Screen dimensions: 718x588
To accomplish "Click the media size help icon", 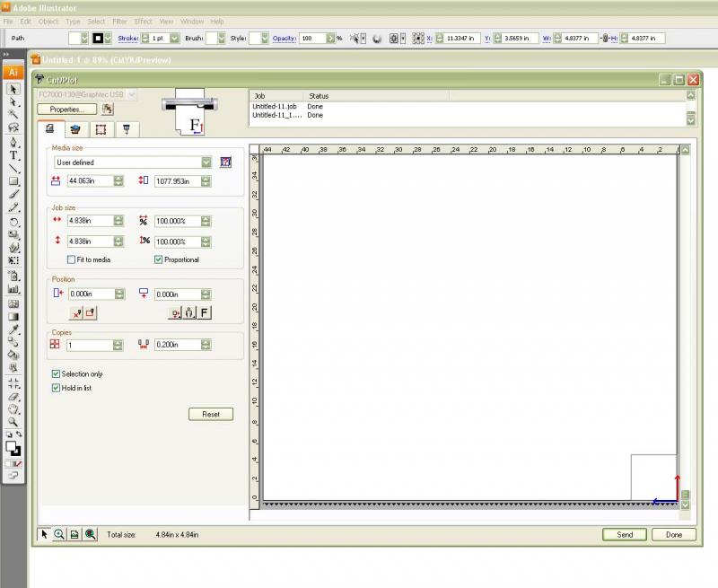I will 226,162.
